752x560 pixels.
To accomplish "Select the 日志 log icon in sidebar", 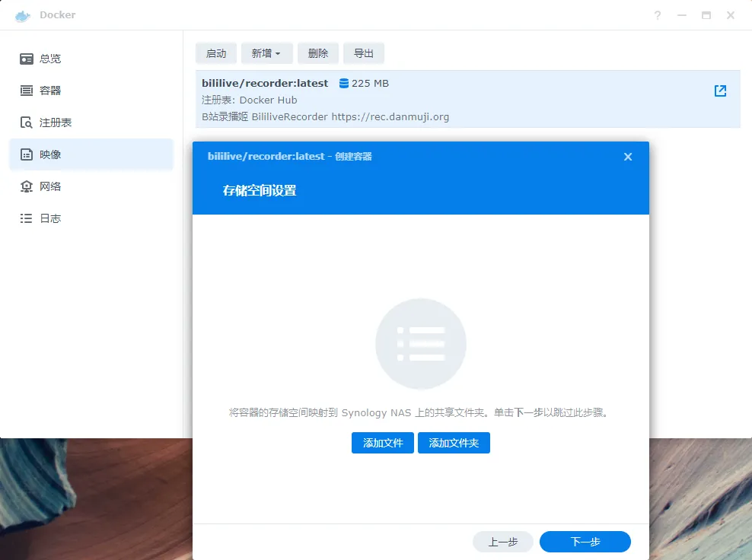I will pos(27,218).
